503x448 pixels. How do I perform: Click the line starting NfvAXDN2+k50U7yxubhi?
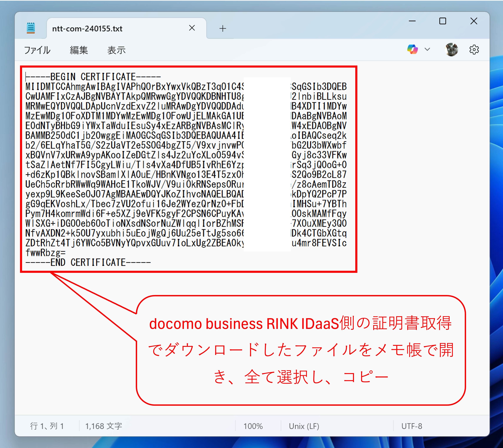point(186,233)
